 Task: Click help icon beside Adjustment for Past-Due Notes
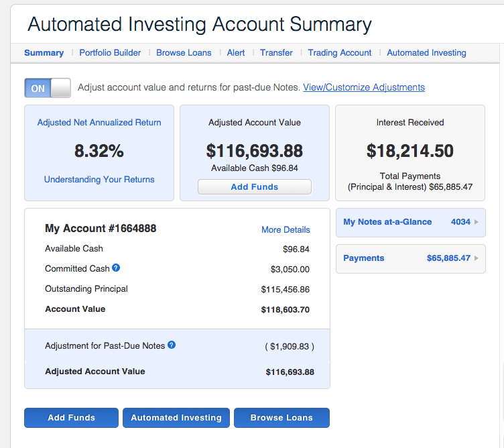(x=172, y=345)
